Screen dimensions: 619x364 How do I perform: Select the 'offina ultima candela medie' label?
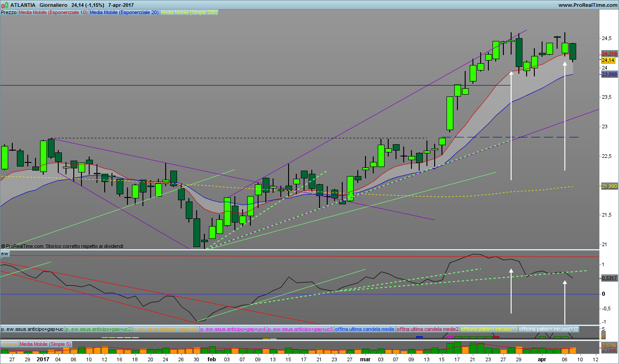tap(365, 329)
